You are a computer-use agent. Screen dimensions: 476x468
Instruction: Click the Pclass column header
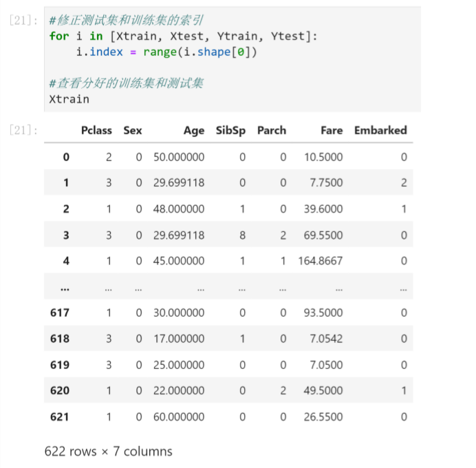(96, 130)
